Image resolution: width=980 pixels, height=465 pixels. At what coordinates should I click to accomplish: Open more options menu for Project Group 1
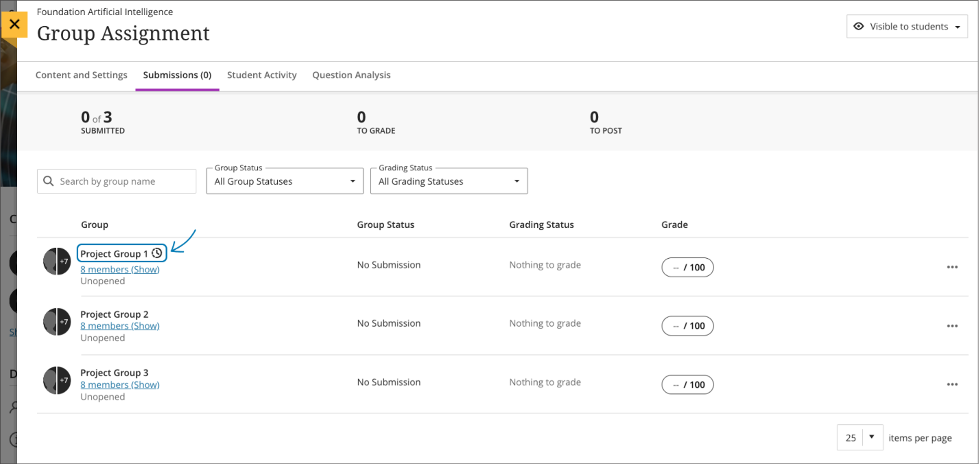click(x=952, y=267)
